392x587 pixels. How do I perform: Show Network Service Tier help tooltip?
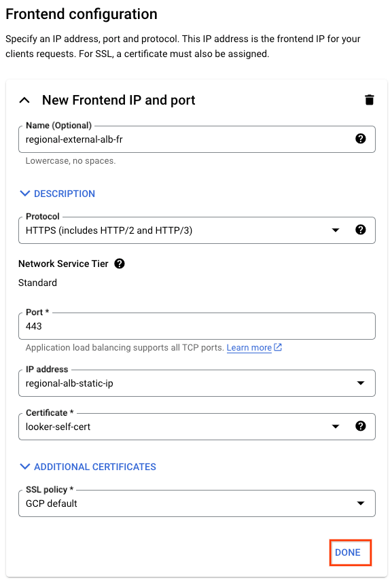pos(120,264)
